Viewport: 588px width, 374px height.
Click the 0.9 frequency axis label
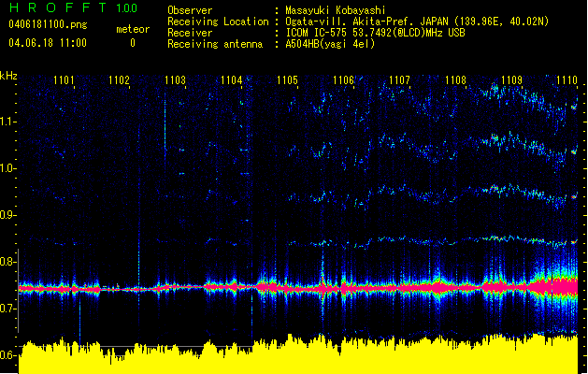tap(7, 215)
